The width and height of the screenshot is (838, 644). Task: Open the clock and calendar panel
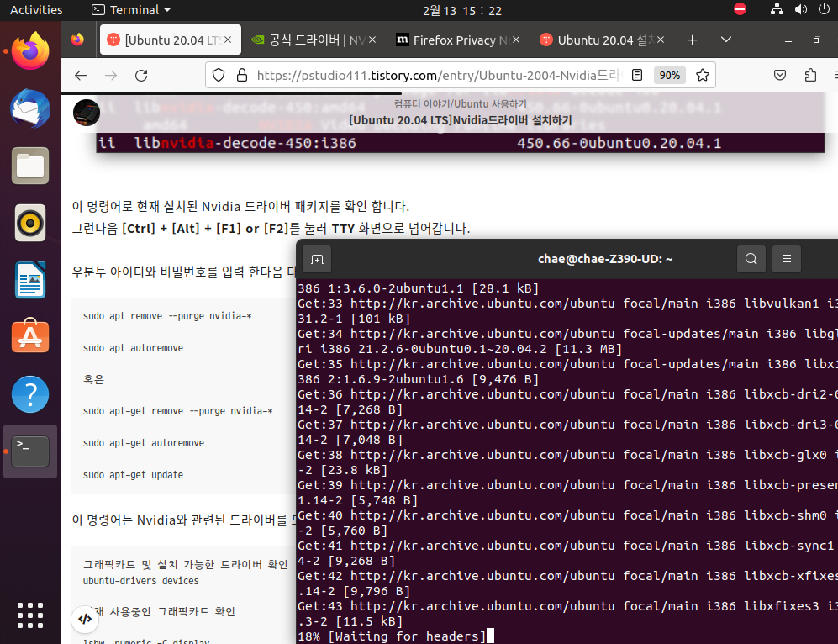click(x=461, y=10)
